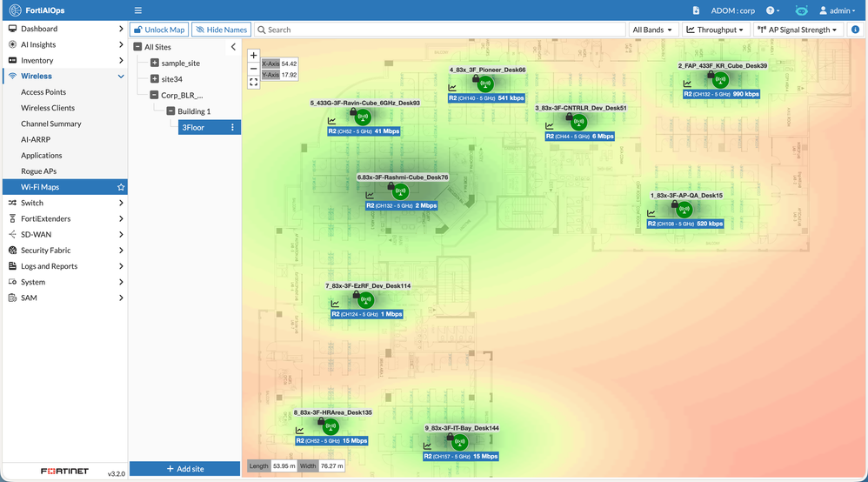Expand the site34 tree node
Viewport: 868px width, 482px height.
coord(155,79)
